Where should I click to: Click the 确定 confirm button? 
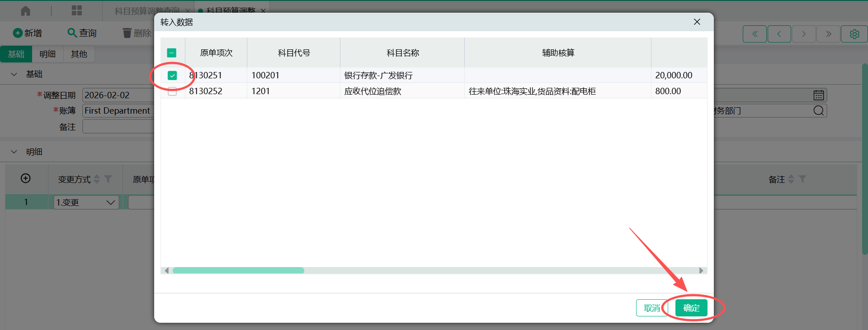click(x=691, y=308)
